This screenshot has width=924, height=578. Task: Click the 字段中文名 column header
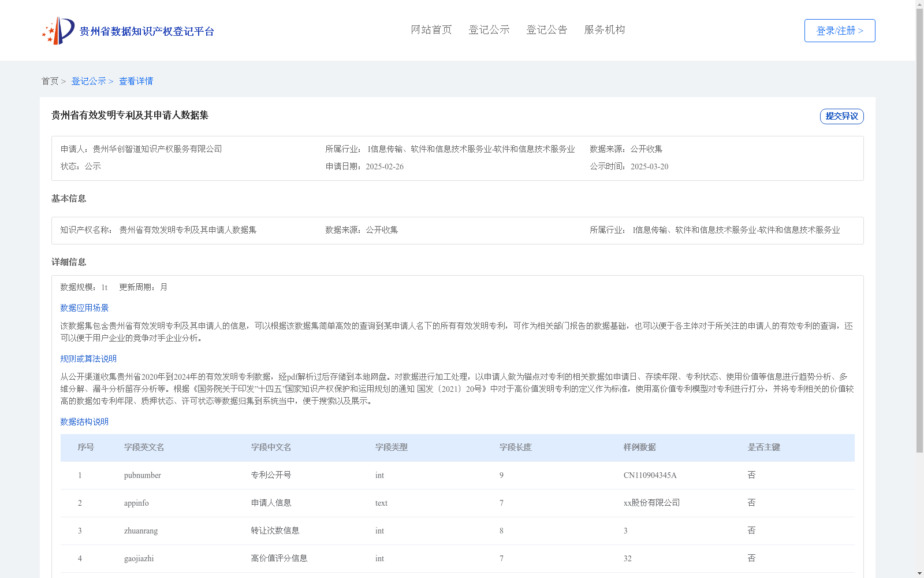point(271,447)
